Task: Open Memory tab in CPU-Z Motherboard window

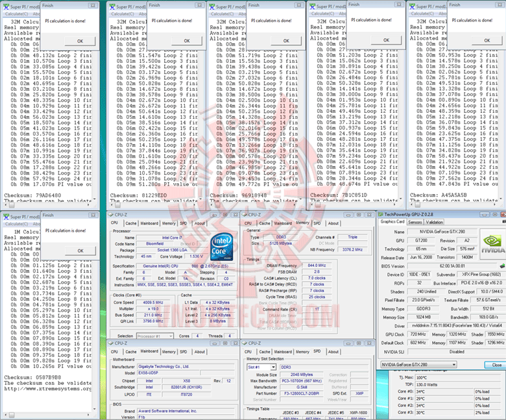Action: click(169, 352)
